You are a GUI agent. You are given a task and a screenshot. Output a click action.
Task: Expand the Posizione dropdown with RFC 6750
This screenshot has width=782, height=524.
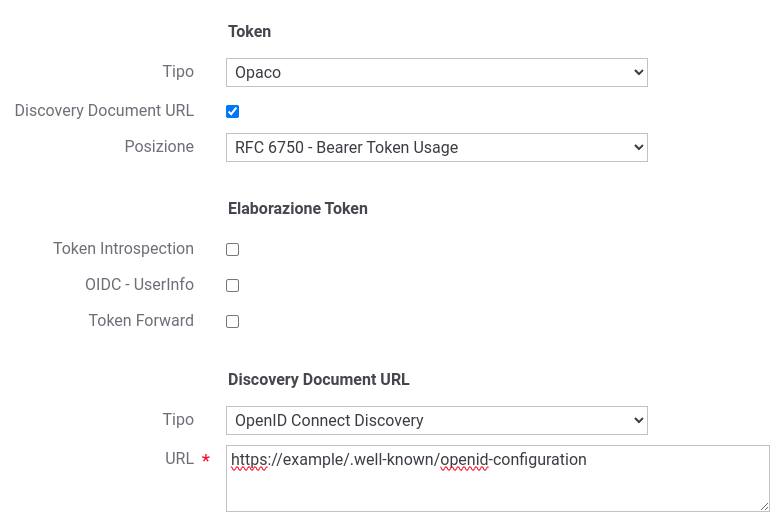tap(436, 147)
